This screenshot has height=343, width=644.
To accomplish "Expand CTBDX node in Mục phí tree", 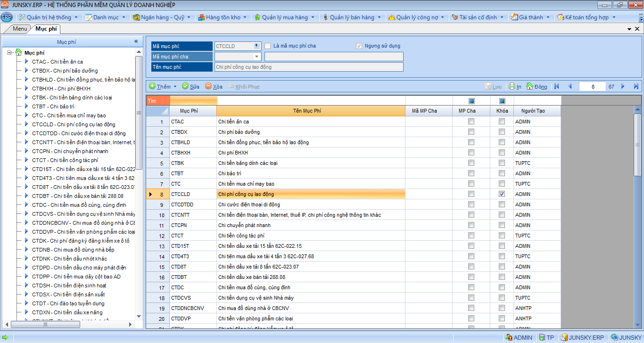I will 26,71.
